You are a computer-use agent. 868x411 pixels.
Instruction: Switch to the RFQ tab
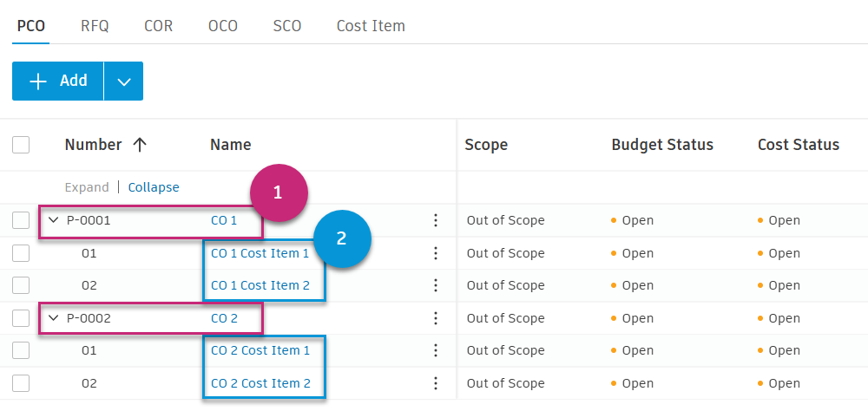click(95, 26)
